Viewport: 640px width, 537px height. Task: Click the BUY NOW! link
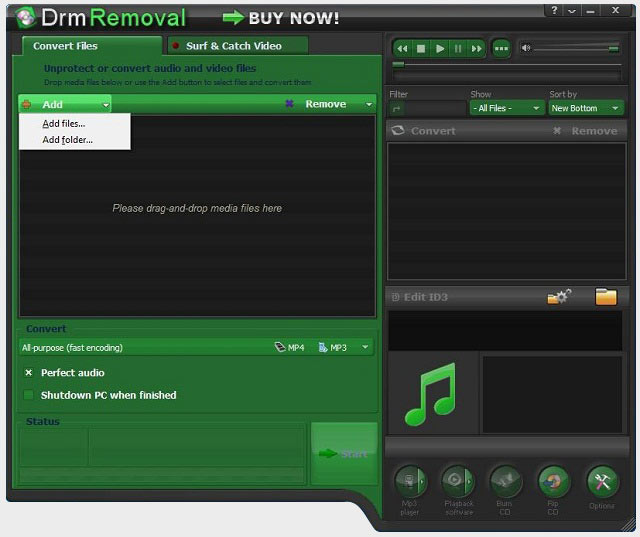[281, 18]
